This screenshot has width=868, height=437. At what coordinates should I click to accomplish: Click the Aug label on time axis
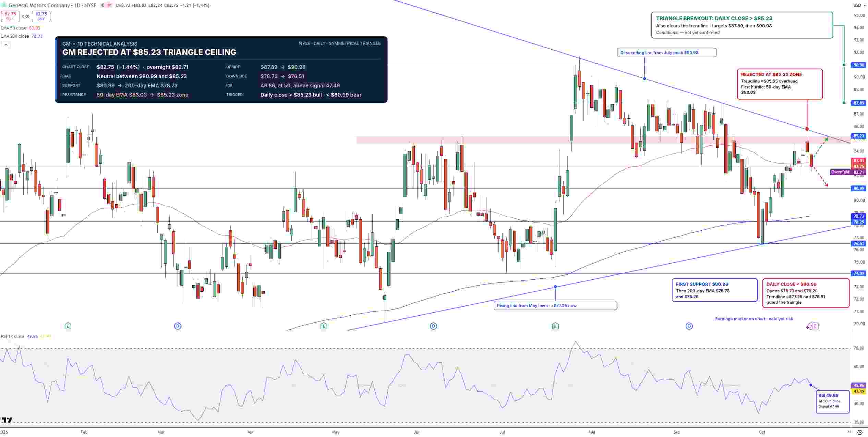pos(592,432)
